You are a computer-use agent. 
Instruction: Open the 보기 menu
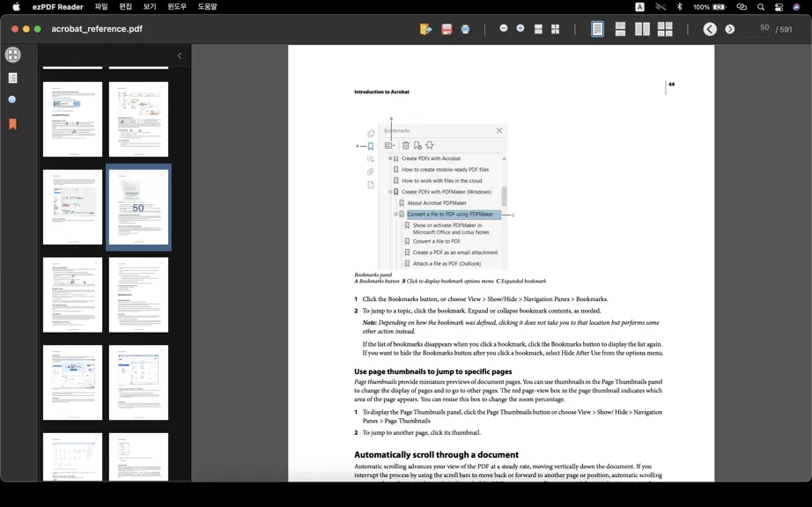pos(150,7)
